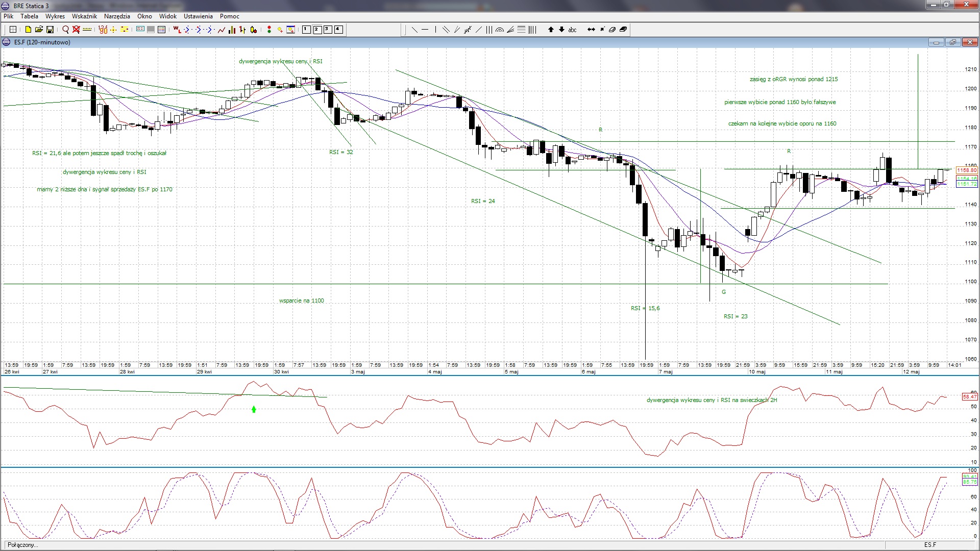Click the green arrow on RSI panel
This screenshot has width=980, height=551.
[x=254, y=409]
